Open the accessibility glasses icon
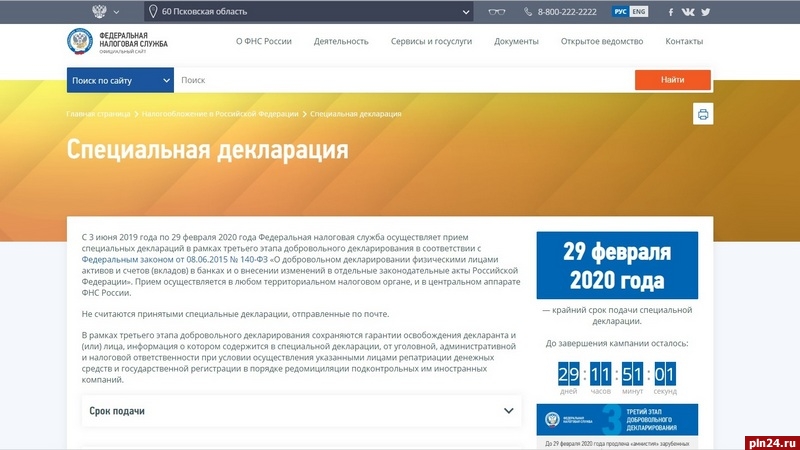This screenshot has height=450, width=800. click(496, 12)
